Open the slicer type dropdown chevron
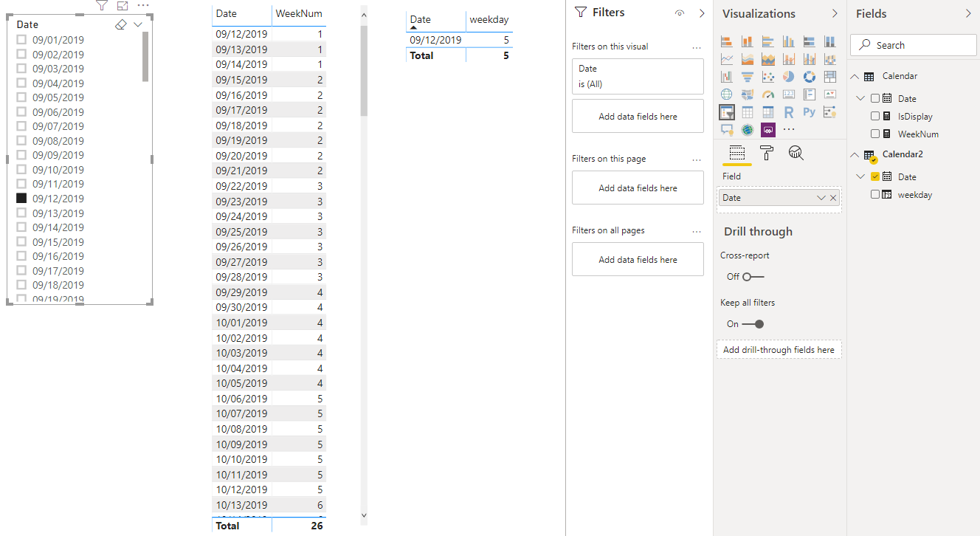The height and width of the screenshot is (536, 980). pos(138,24)
